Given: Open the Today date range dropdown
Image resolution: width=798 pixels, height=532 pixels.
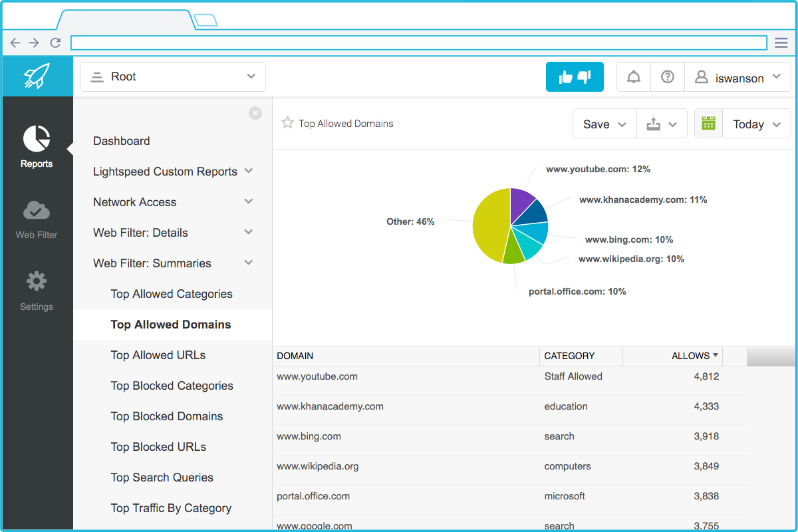Looking at the screenshot, I should coord(756,124).
